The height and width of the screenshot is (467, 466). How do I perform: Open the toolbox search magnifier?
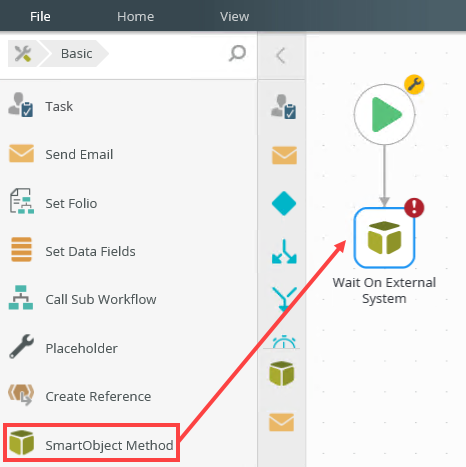pyautogui.click(x=237, y=53)
